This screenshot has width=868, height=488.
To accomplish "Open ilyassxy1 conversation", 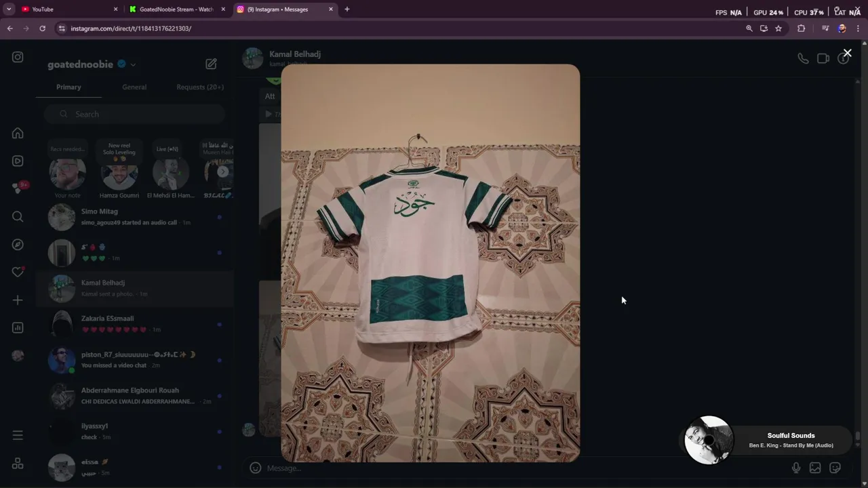I will 134,432.
